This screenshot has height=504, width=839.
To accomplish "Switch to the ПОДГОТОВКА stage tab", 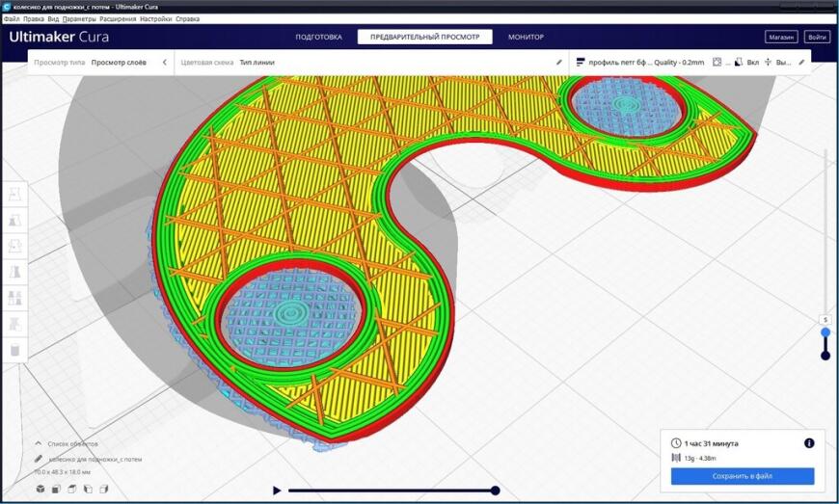I will pyautogui.click(x=318, y=37).
